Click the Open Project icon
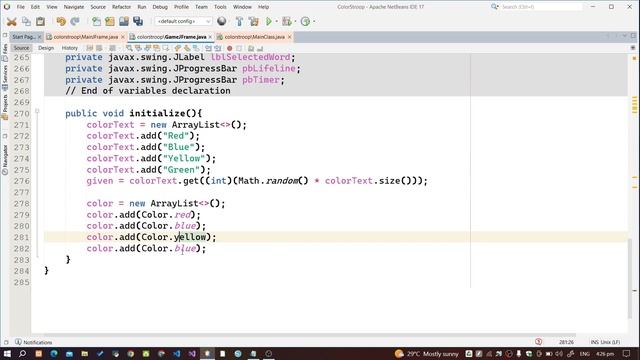 (124, 21)
